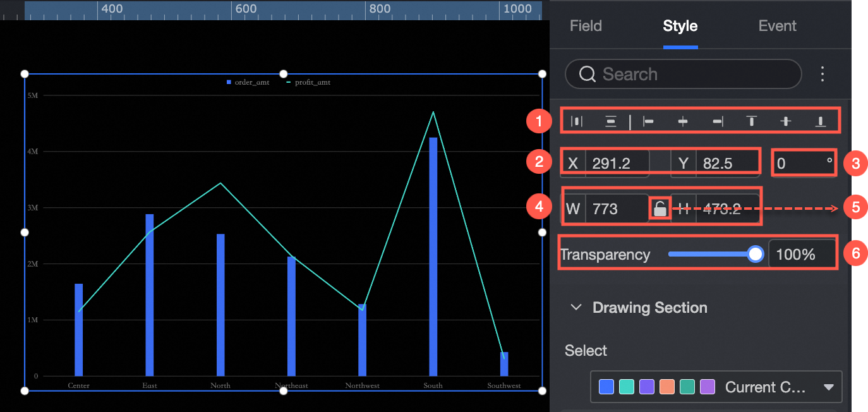The height and width of the screenshot is (412, 868).
Task: Click the Southwest bar in chart
Action: click(x=504, y=364)
